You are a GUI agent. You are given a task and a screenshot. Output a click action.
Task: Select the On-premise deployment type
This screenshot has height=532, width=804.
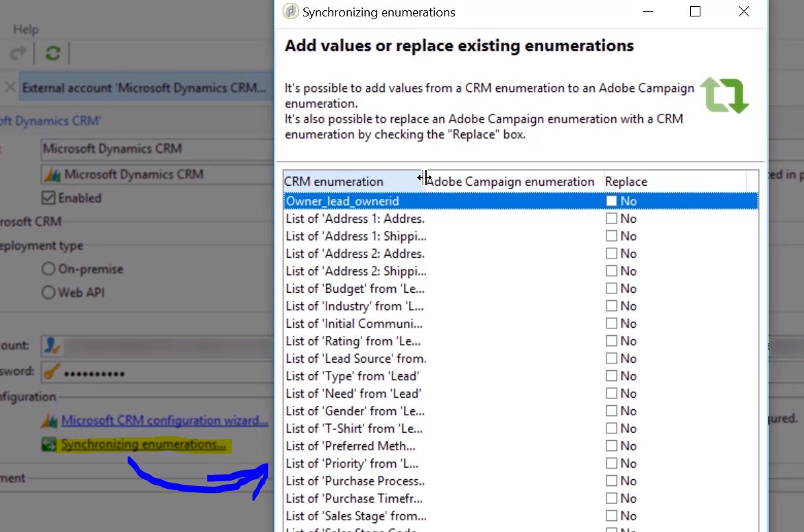(48, 269)
